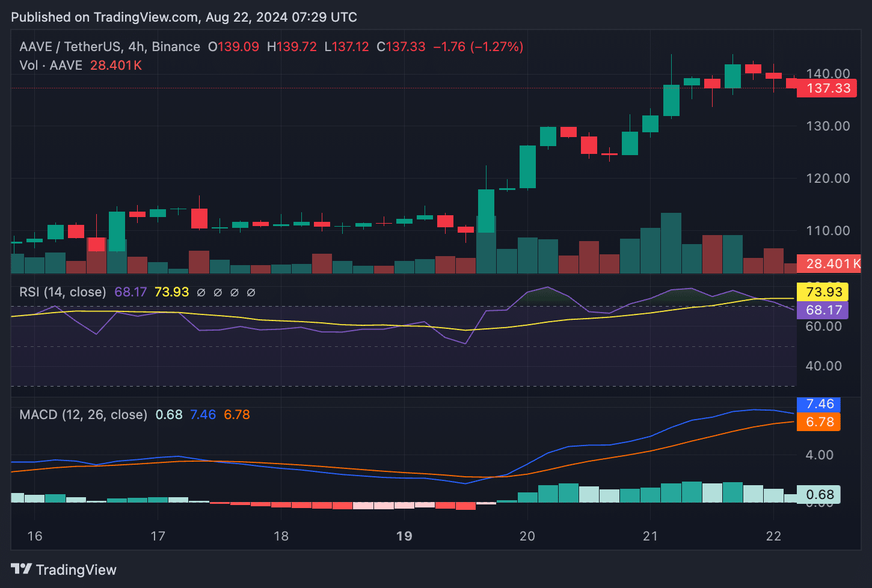This screenshot has height=588, width=872.
Task: Open RSI settings via the second Ø legend icon
Action: click(x=217, y=292)
